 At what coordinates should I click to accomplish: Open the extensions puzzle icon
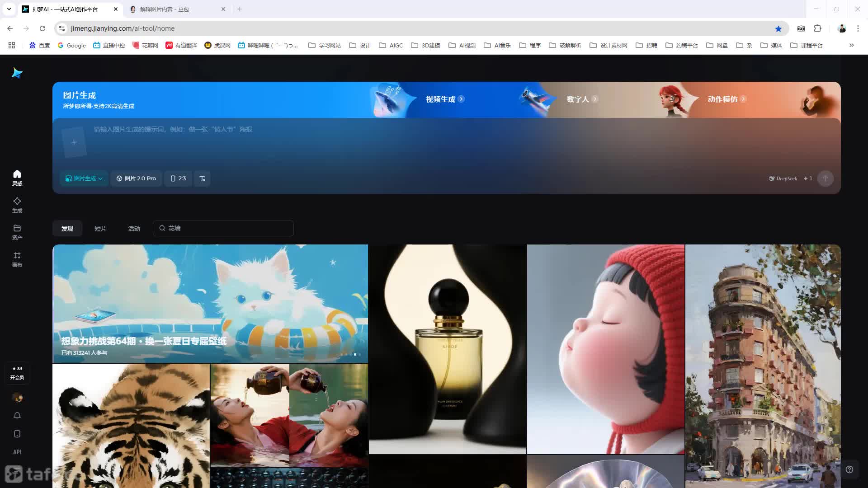click(817, 28)
